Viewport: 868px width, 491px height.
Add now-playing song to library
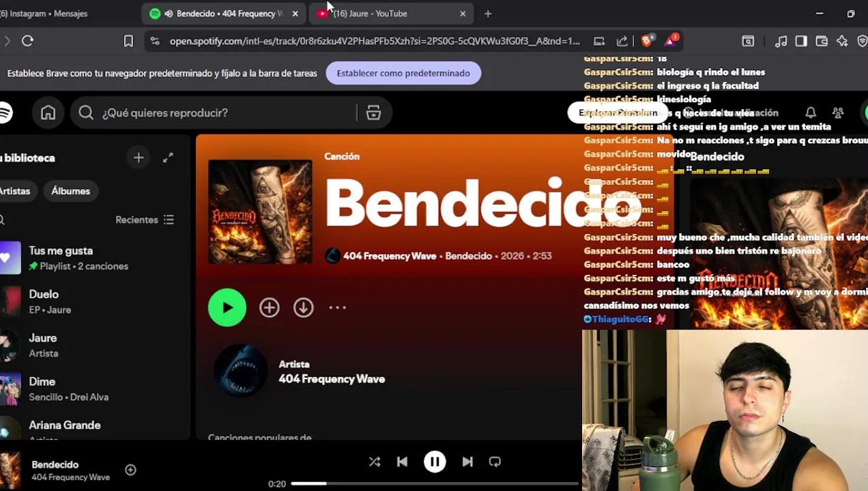click(130, 470)
